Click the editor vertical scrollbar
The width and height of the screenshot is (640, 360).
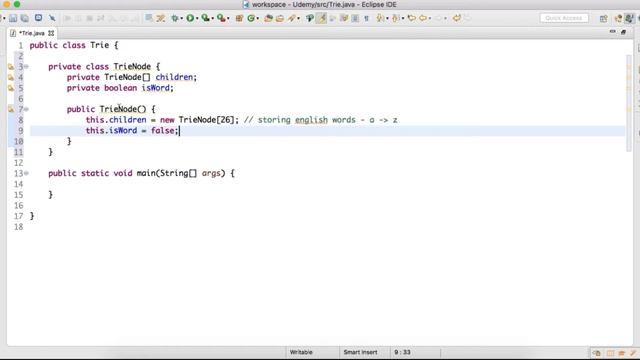[629, 102]
